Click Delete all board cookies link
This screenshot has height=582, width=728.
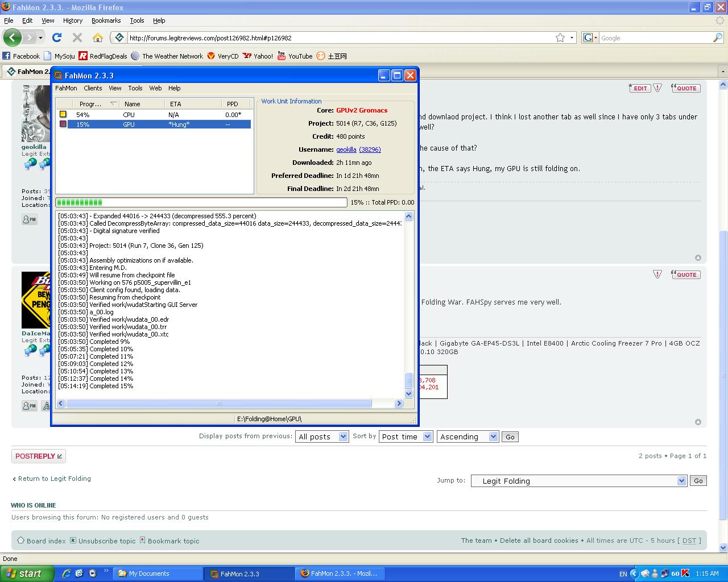click(x=539, y=541)
